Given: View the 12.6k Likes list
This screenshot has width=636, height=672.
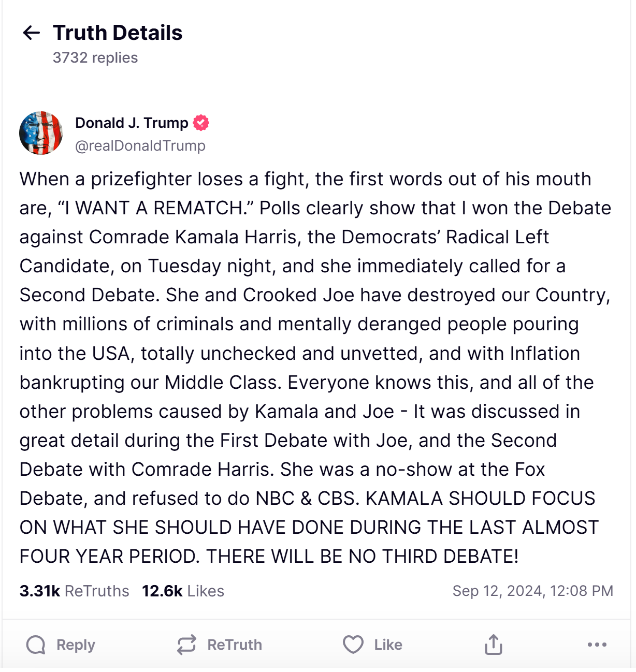Looking at the screenshot, I should [x=183, y=591].
